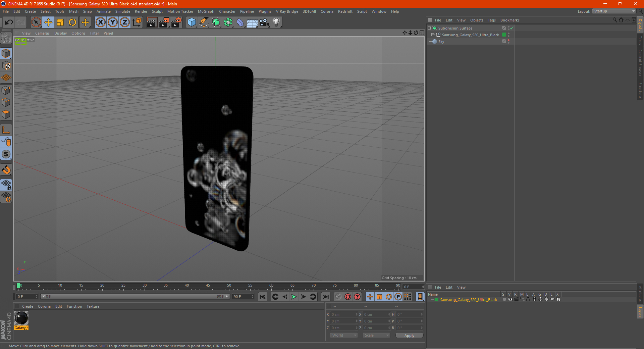The height and width of the screenshot is (349, 644).
Task: Add a Camera object
Action: coord(264,22)
